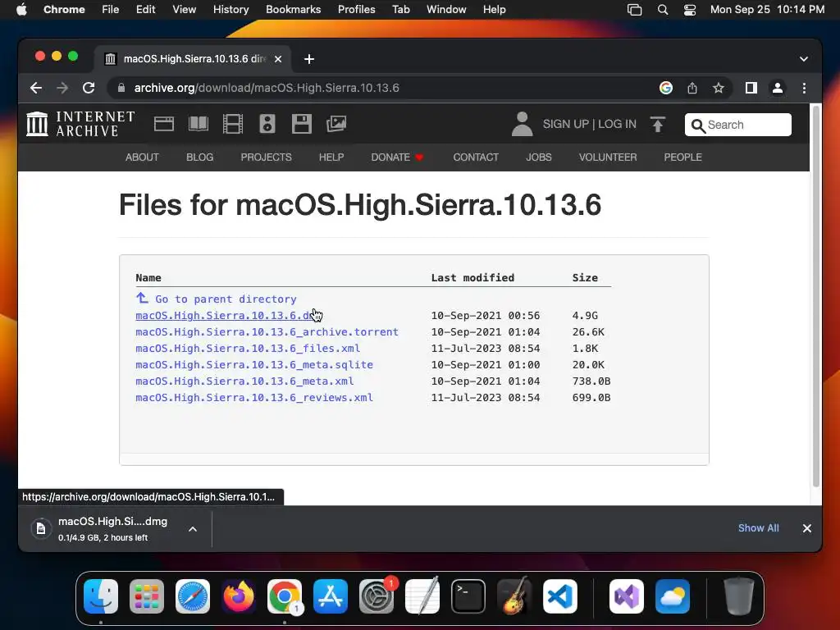Open the Web (Wayback) icon

(164, 124)
